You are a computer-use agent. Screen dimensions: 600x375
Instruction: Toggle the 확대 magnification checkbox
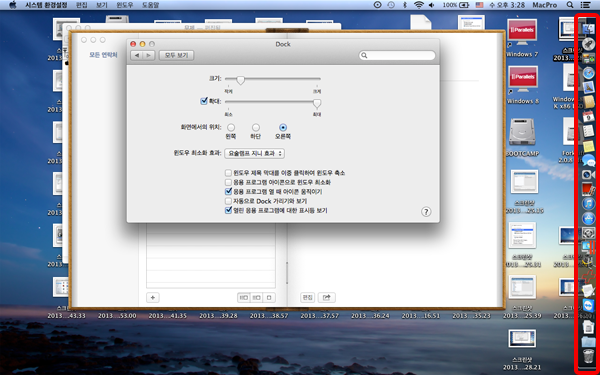point(204,101)
